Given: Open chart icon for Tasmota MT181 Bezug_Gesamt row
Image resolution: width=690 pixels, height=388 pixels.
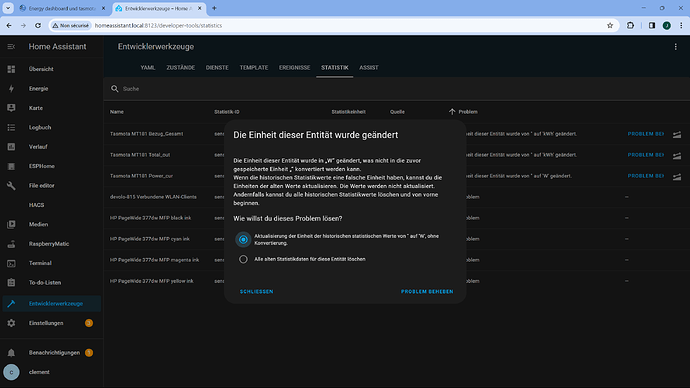Looking at the screenshot, I should tap(677, 134).
